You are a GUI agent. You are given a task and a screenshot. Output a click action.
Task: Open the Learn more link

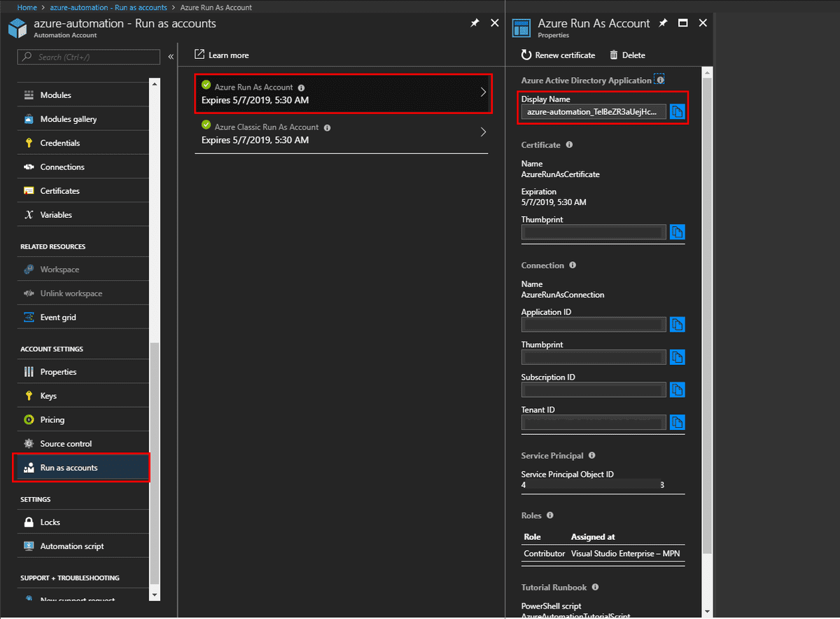point(221,55)
